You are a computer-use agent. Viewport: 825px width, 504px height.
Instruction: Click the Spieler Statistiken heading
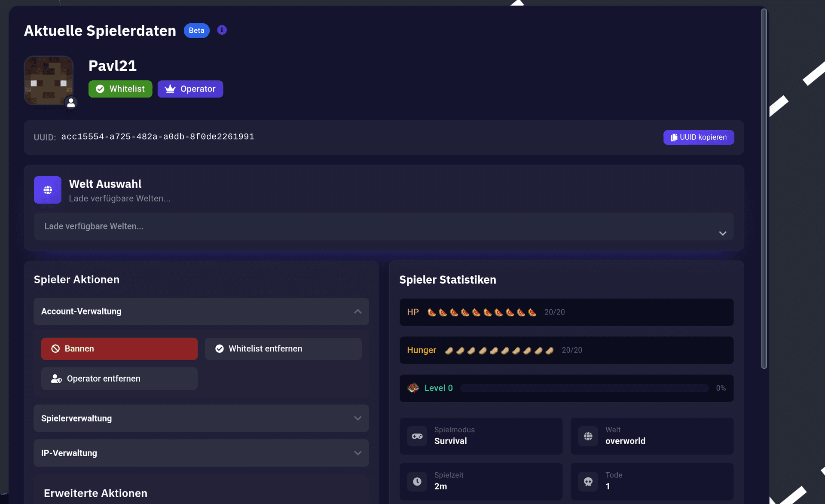pos(448,280)
